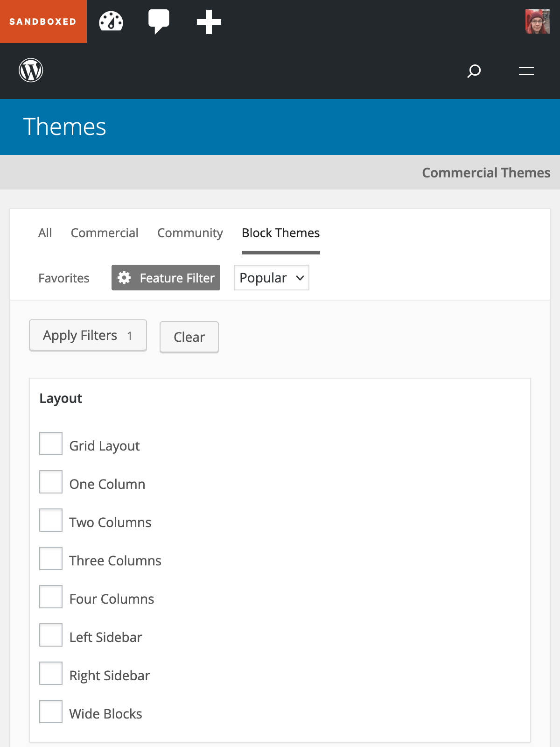Open the user avatar profile
Screen dimensions: 560x747
[x=537, y=21]
